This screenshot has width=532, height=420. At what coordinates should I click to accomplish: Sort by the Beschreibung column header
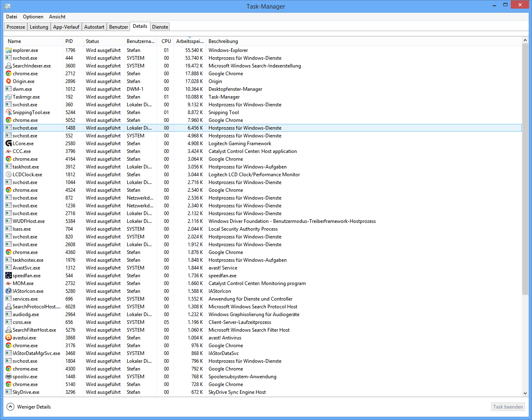coord(363,41)
